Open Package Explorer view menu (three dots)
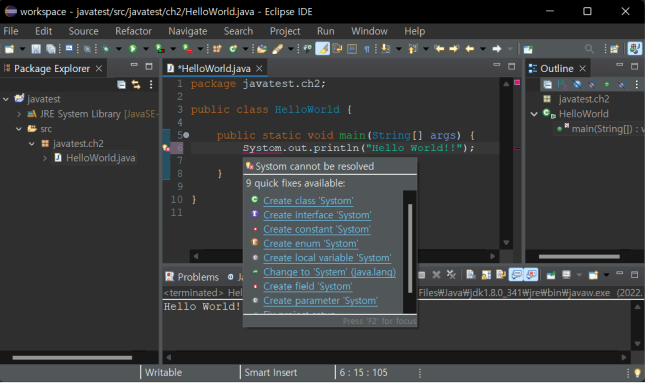The height and width of the screenshot is (383, 645). (x=151, y=85)
